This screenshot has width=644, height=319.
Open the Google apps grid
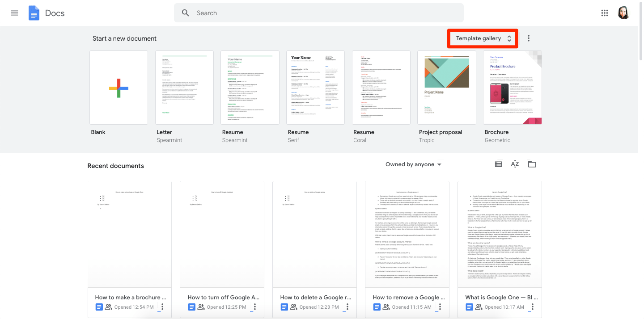point(605,13)
